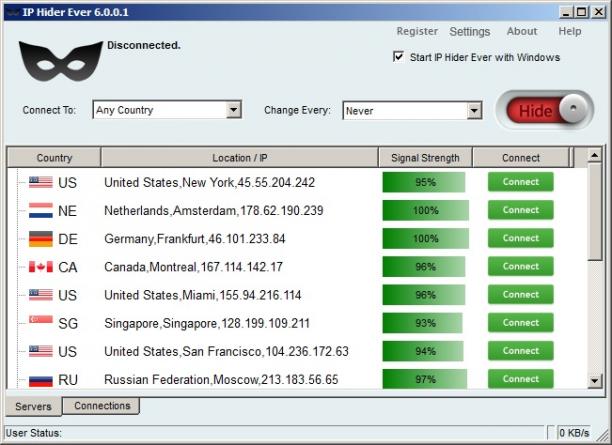Connect to the Frankfurt server
Image resolution: width=612 pixels, height=445 pixels.
point(520,238)
